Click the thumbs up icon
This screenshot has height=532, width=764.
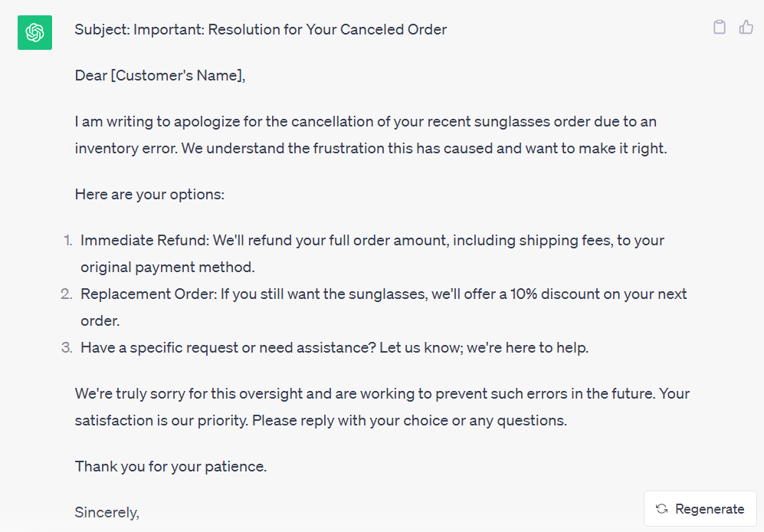(746, 28)
